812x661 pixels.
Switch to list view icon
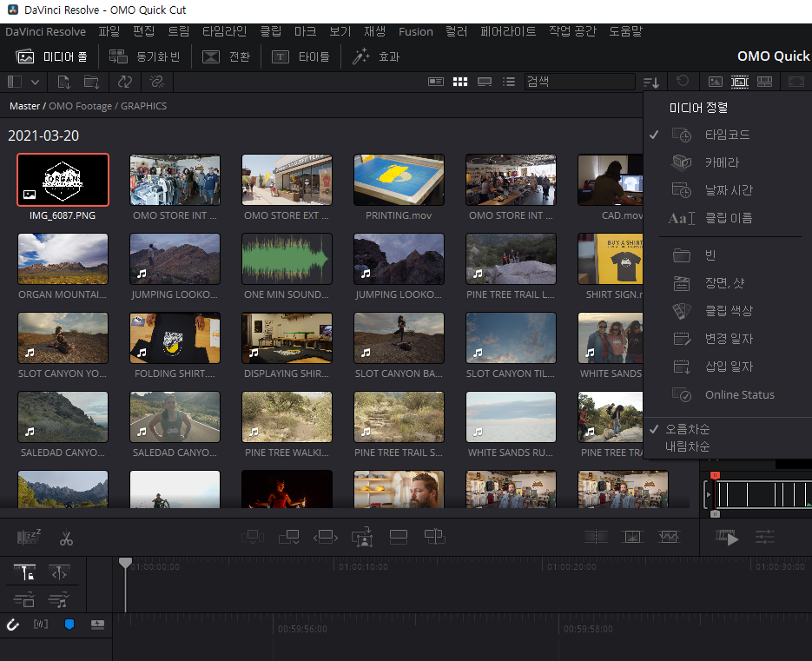click(509, 82)
